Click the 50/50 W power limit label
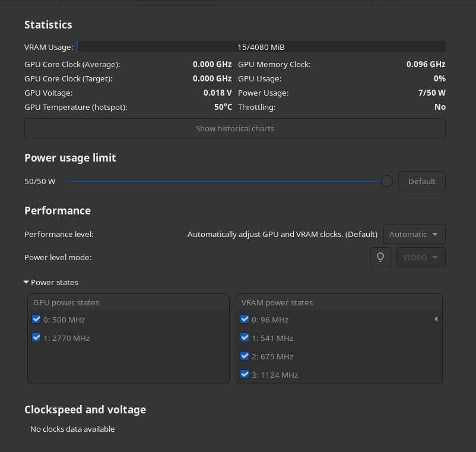 (39, 181)
